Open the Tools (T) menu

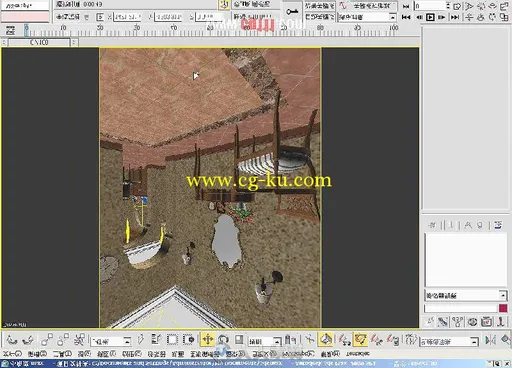(62, 354)
